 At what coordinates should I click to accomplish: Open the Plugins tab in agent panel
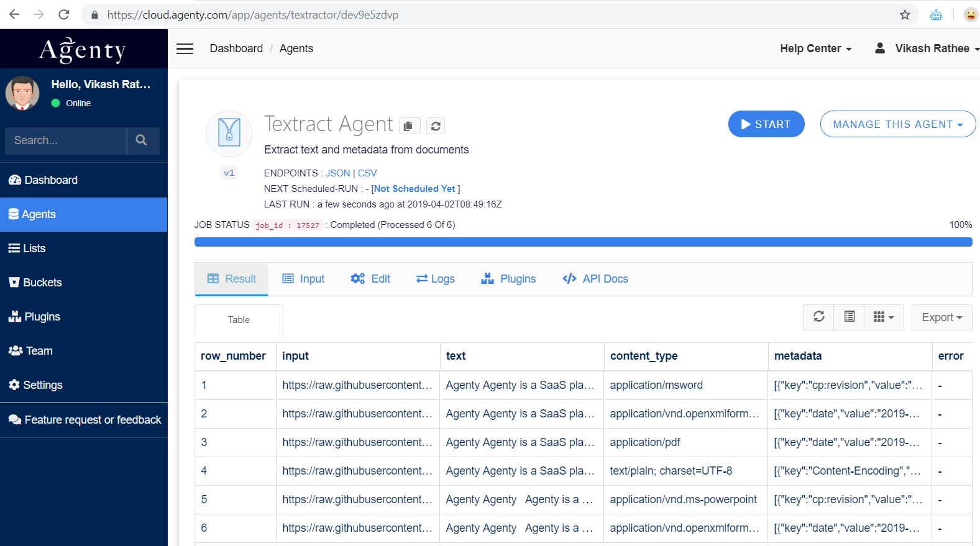coord(508,279)
